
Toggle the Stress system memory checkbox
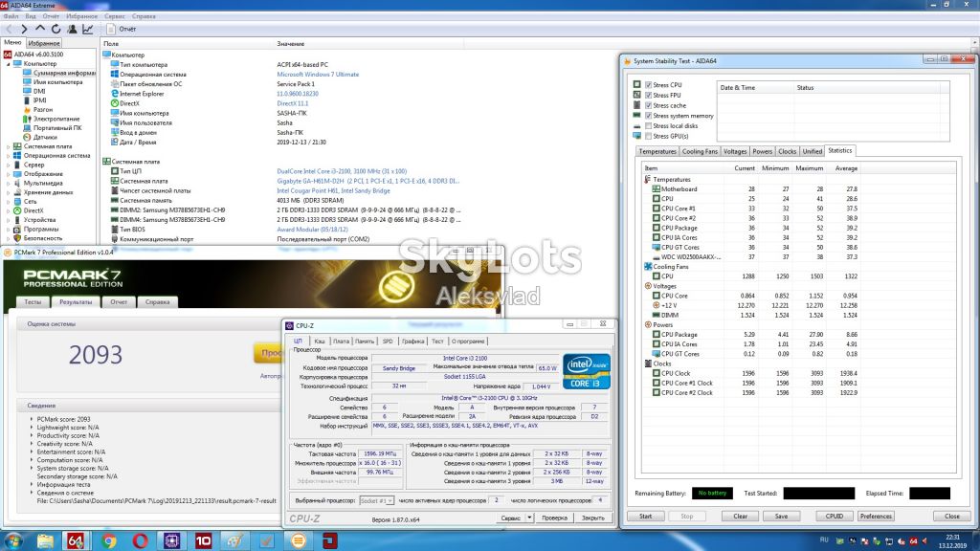[x=649, y=116]
